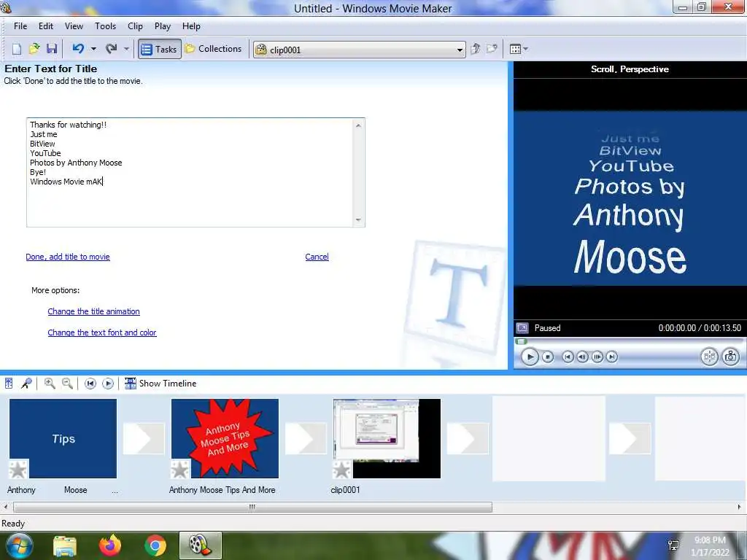
Task: Save the project with the floppy disk icon
Action: [52, 49]
